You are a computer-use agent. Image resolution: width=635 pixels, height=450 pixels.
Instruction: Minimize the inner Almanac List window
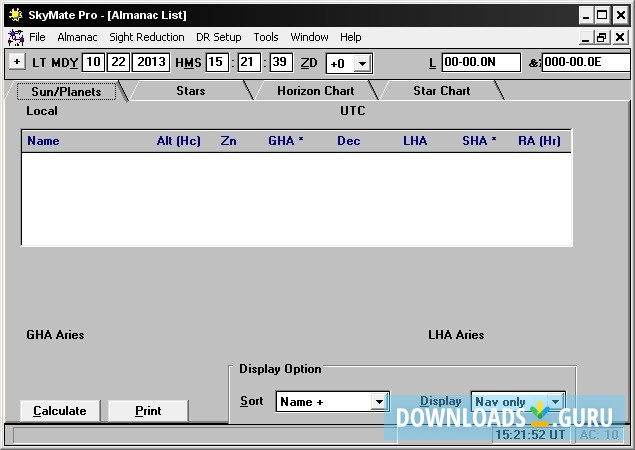click(x=585, y=38)
